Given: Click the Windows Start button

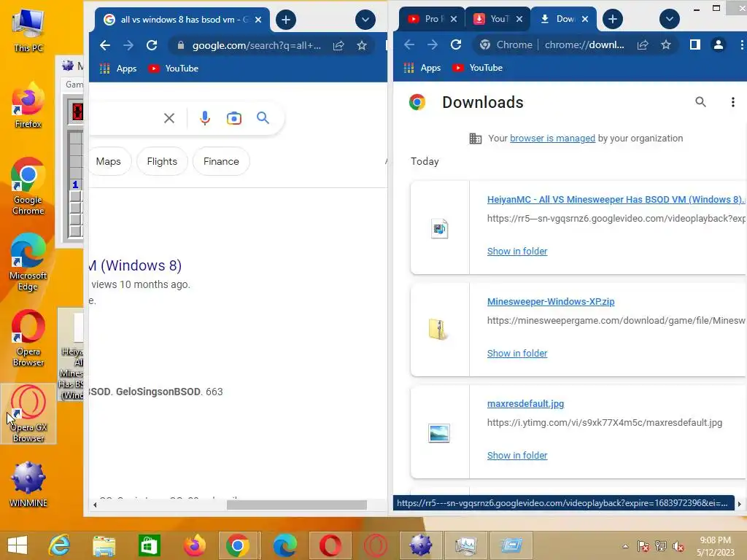Looking at the screenshot, I should 18,545.
